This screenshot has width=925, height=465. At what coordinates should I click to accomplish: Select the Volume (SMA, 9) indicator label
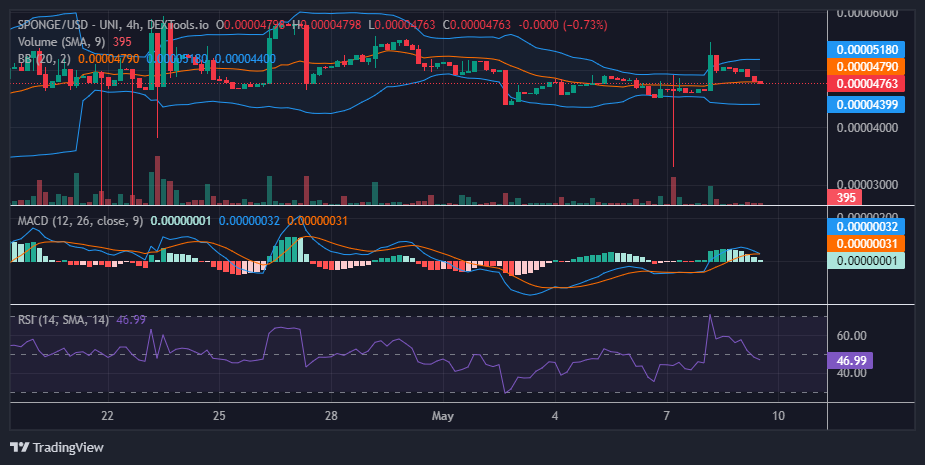pyautogui.click(x=61, y=42)
